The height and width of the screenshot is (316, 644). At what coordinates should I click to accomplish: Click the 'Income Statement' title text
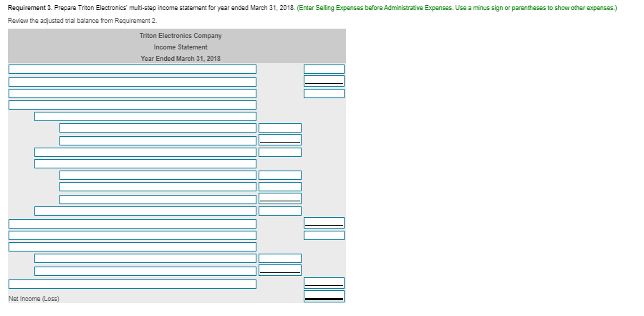[x=181, y=47]
